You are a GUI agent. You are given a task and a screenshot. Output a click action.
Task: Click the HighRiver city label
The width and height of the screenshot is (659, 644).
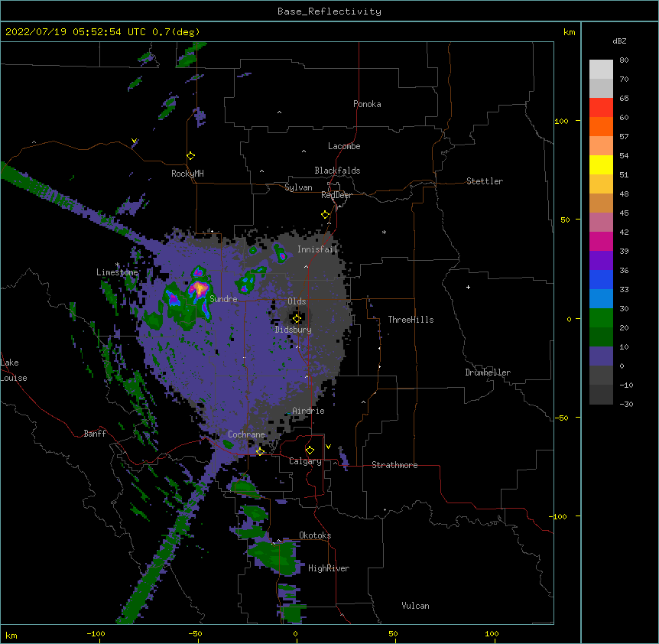click(x=329, y=568)
